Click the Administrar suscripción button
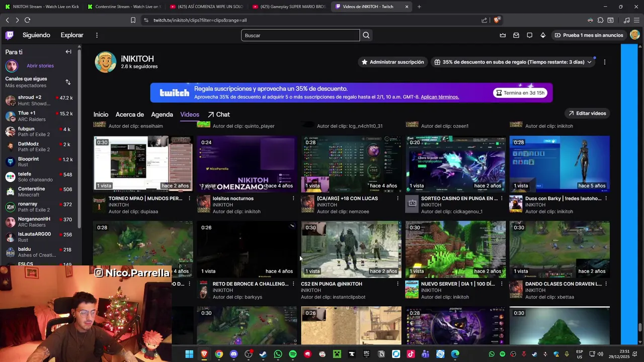644x362 pixels. point(393,62)
